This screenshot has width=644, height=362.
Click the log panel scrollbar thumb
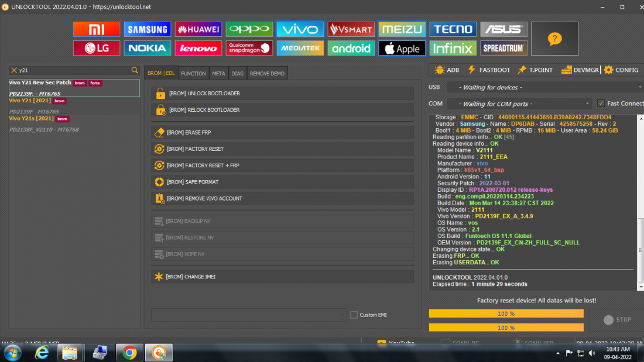[640, 250]
